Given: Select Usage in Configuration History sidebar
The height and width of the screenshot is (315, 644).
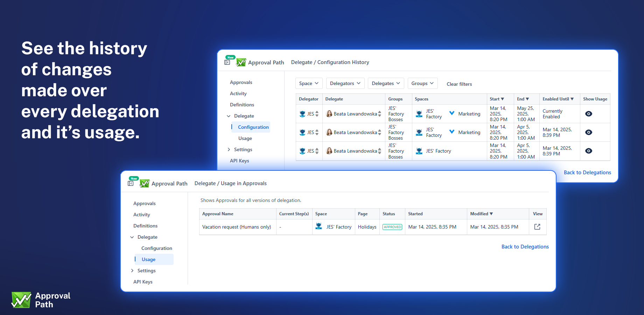Looking at the screenshot, I should (x=245, y=138).
